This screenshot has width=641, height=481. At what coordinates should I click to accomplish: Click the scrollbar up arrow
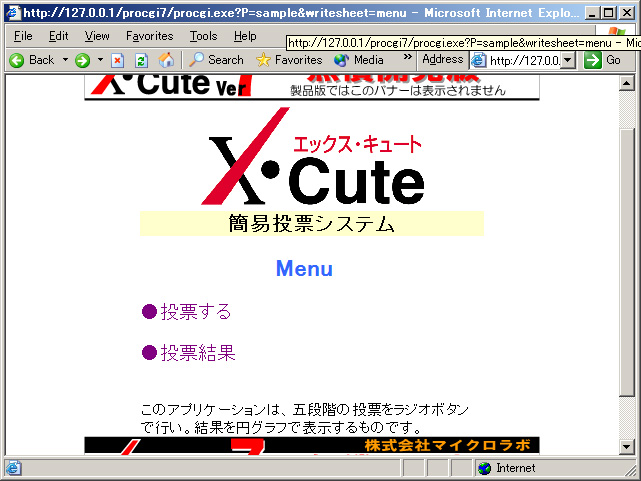coord(627,83)
